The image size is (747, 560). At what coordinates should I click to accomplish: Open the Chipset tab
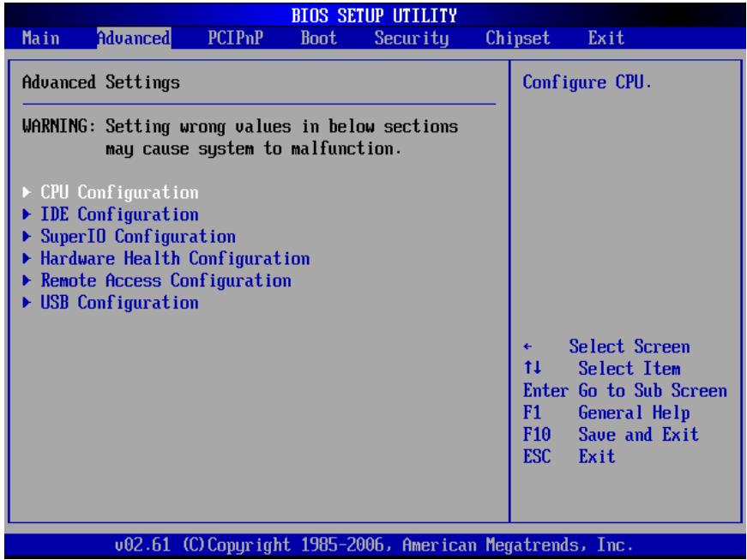pos(518,38)
